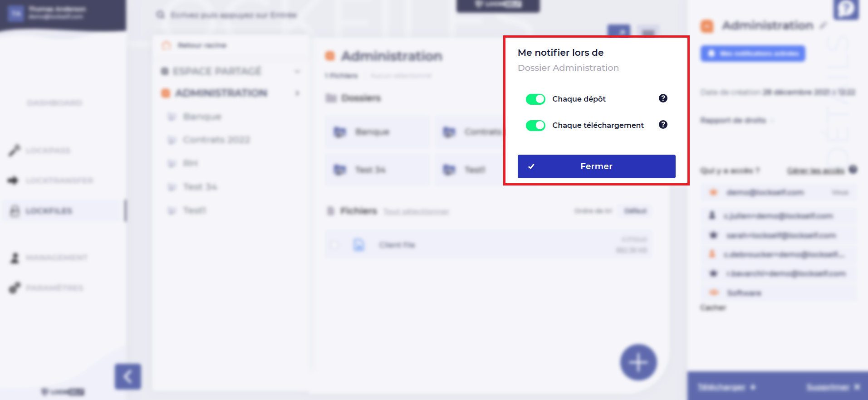Open the Default sort order dropdown
This screenshot has height=400, width=868.
point(635,211)
